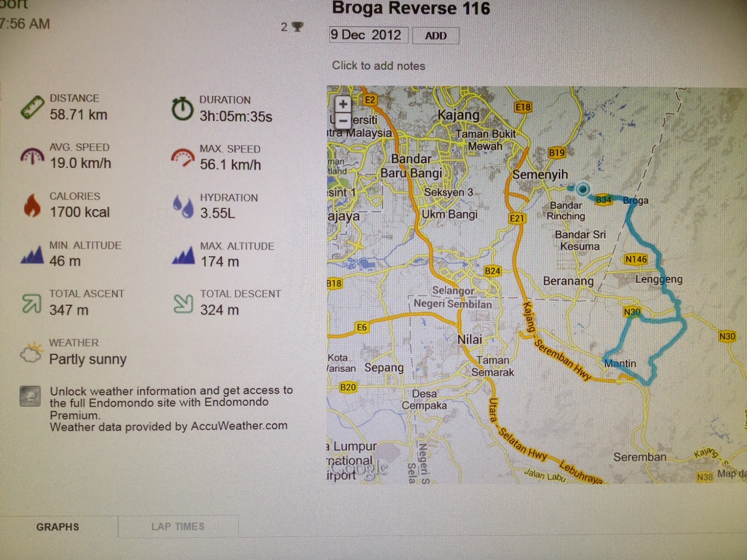Click the red max speed gauge icon
The width and height of the screenshot is (747, 560).
click(x=183, y=158)
